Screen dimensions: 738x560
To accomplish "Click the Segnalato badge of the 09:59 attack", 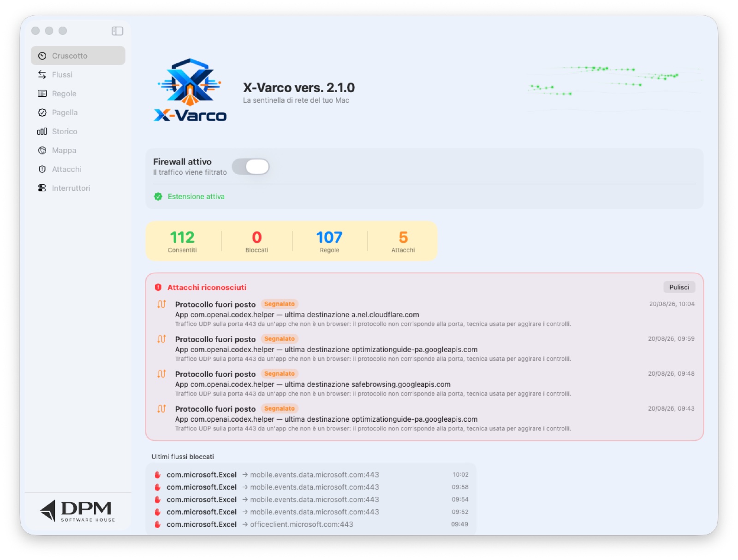I will click(x=280, y=339).
